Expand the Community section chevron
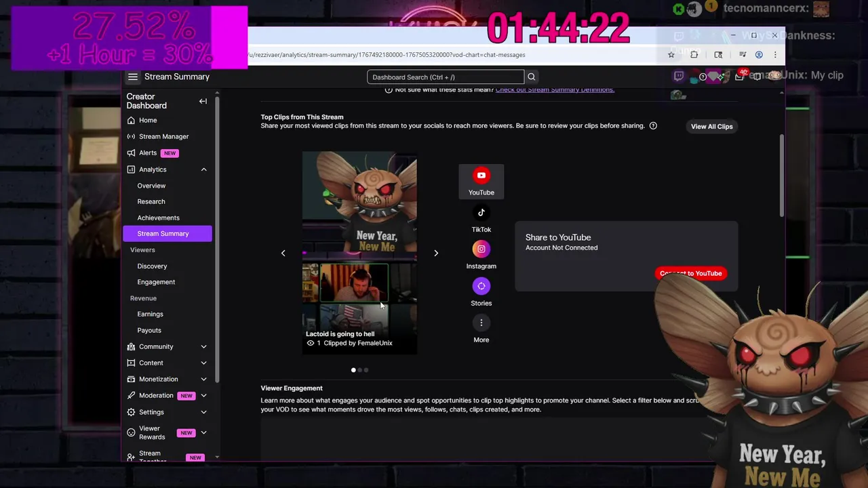 [x=203, y=346]
